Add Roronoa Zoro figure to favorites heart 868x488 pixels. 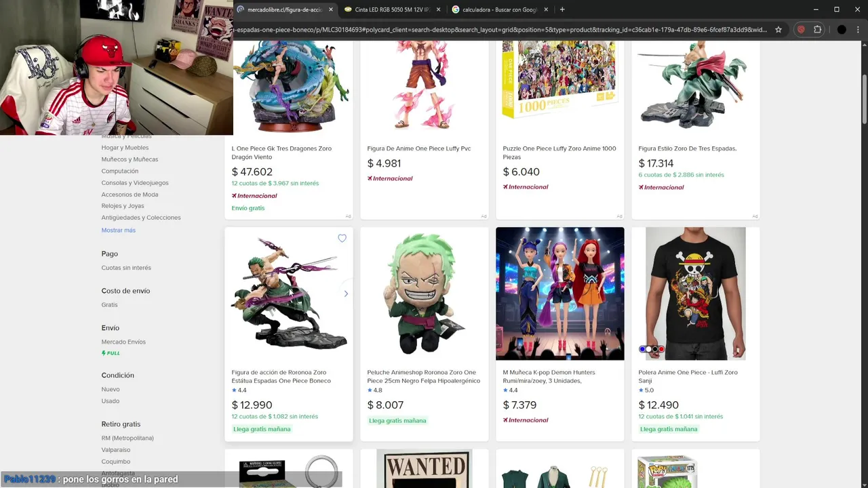tap(342, 239)
